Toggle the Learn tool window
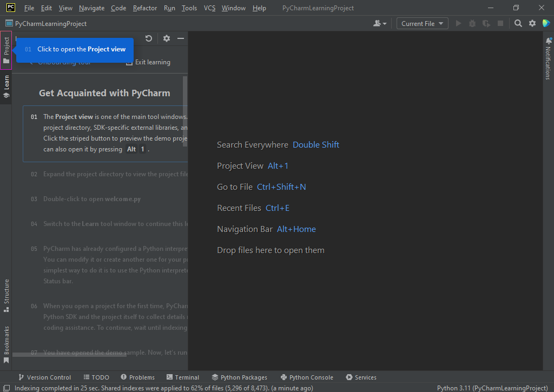 (6, 87)
